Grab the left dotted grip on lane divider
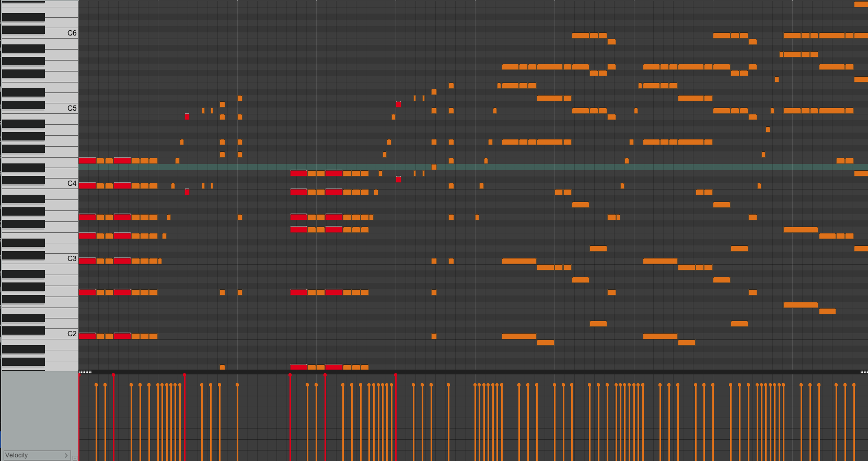 tap(85, 372)
